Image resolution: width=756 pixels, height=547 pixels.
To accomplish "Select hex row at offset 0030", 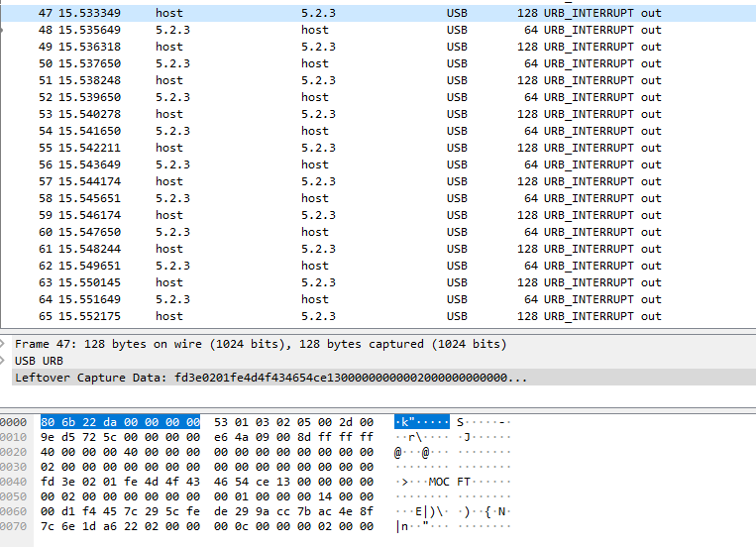I will (x=207, y=468).
